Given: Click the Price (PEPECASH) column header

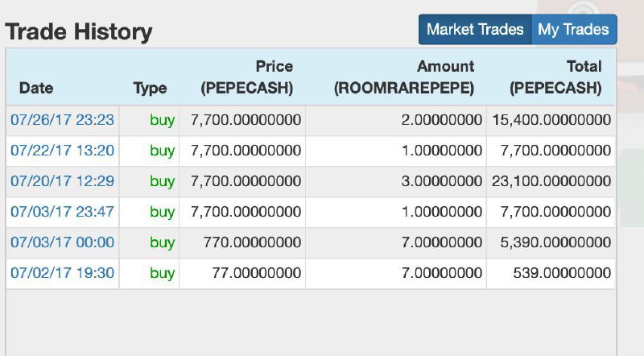Looking at the screenshot, I should tap(247, 77).
